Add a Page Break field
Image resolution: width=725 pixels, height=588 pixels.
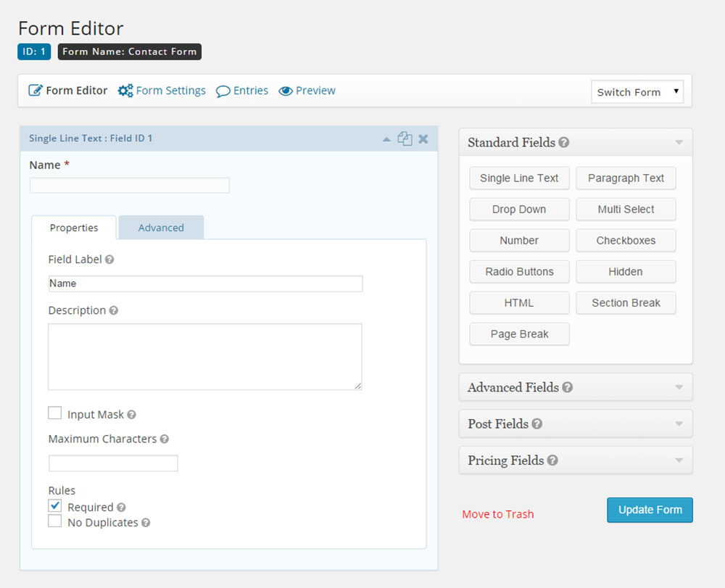point(519,334)
